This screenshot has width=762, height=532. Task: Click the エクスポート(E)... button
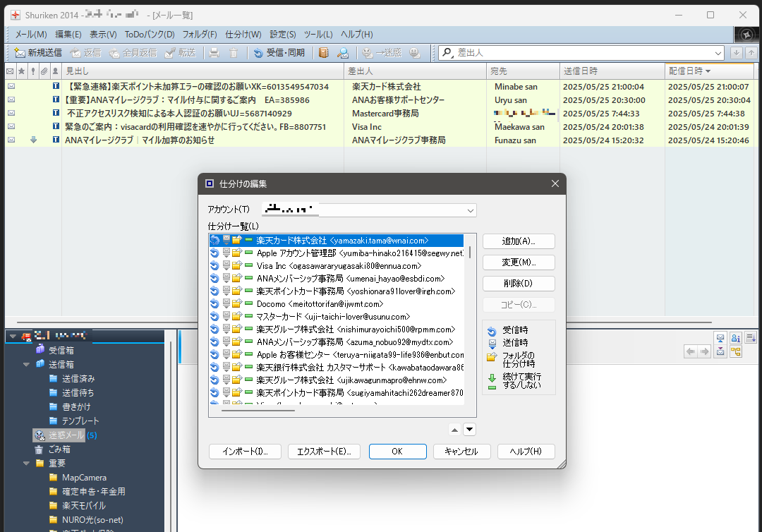point(324,452)
